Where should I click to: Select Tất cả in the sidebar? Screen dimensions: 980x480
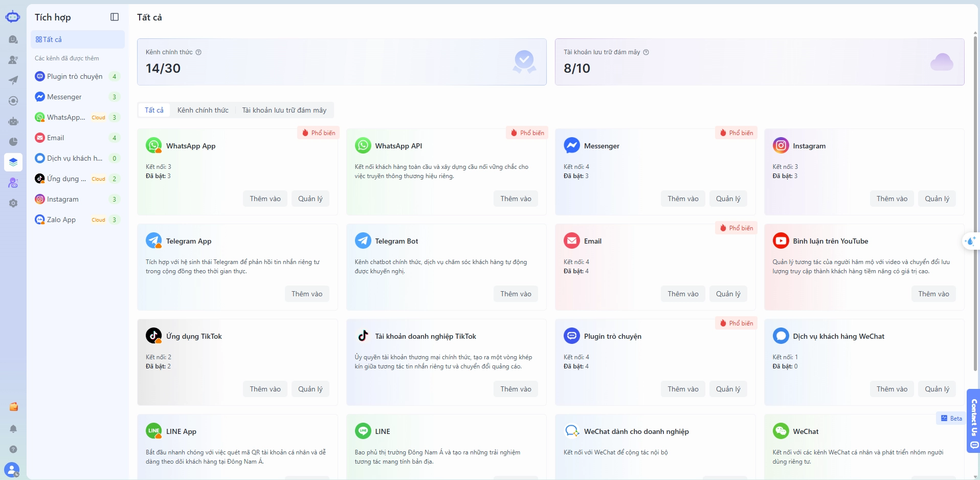coord(78,39)
